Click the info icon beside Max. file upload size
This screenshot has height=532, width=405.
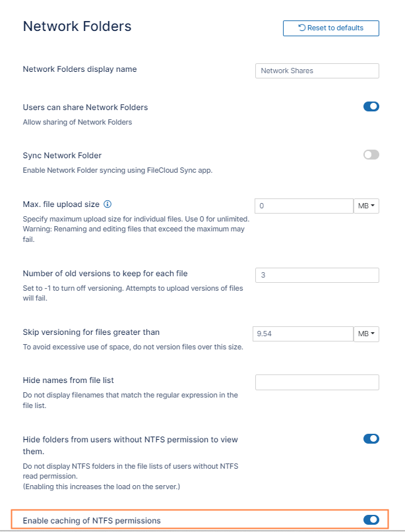[108, 204]
